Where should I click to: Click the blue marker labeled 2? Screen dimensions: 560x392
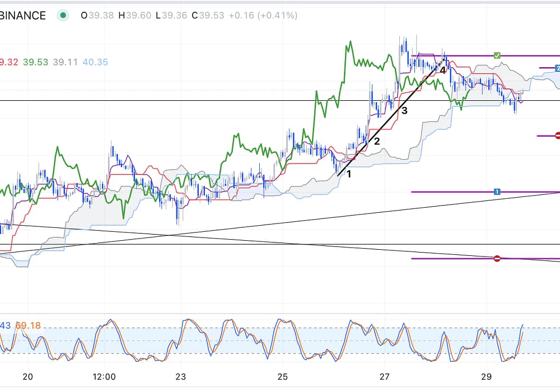click(x=557, y=68)
